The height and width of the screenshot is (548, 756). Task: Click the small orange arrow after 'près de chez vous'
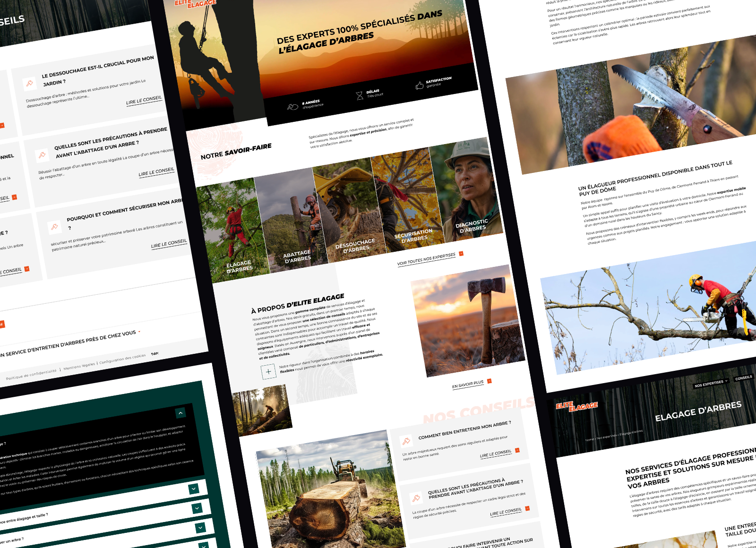click(139, 332)
